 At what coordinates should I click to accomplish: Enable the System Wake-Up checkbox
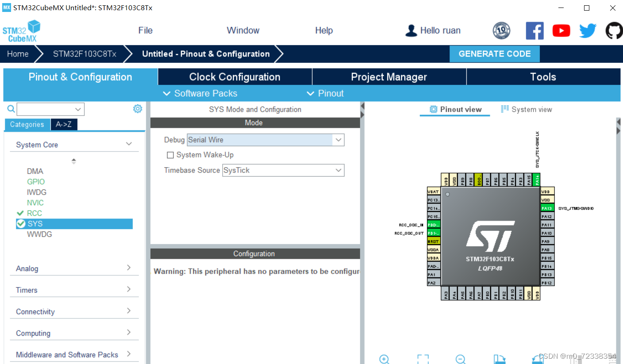(170, 155)
